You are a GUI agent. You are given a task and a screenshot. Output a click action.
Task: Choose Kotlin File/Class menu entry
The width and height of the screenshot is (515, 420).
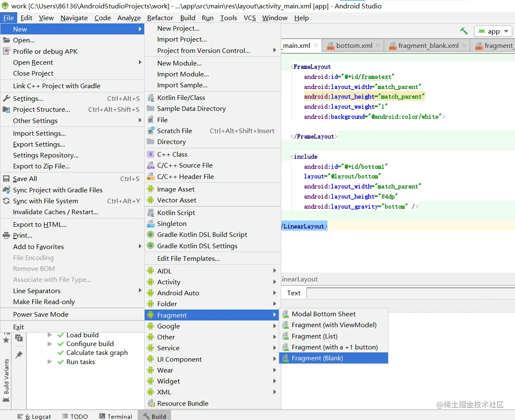point(181,97)
